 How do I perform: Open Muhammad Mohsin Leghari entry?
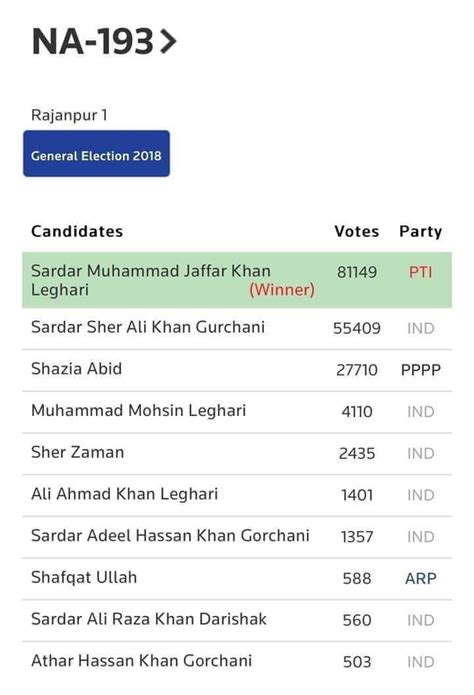(x=237, y=412)
